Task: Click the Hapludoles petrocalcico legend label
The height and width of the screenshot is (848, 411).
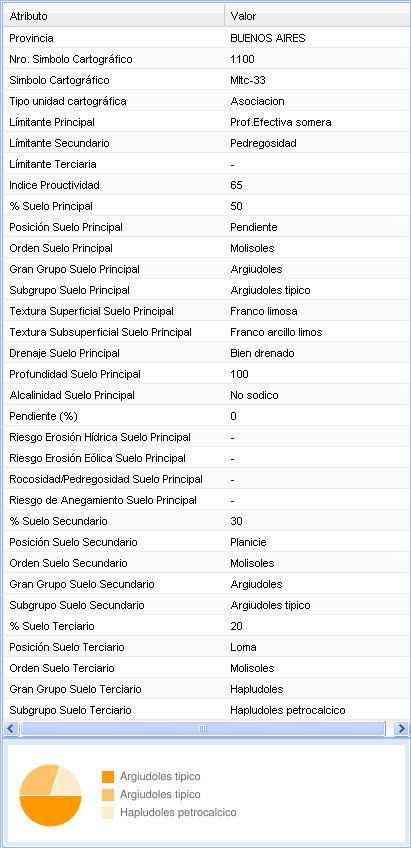Action: 178,812
